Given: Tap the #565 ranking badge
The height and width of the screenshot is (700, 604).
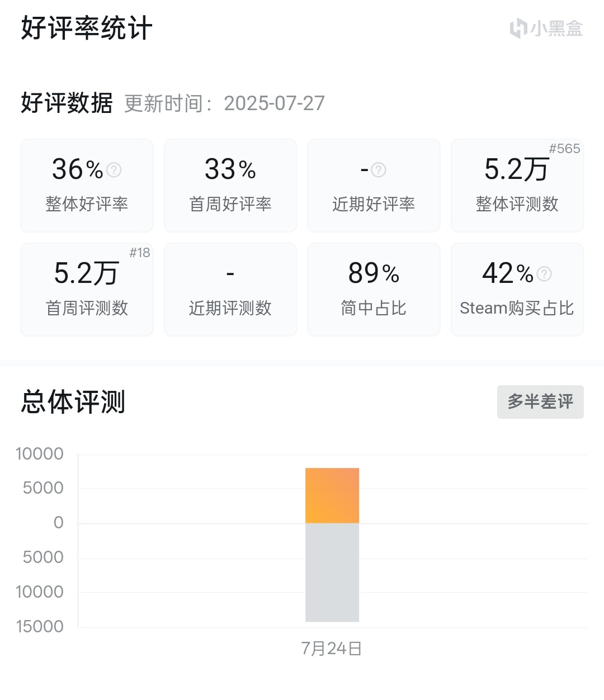Looking at the screenshot, I should (x=564, y=149).
